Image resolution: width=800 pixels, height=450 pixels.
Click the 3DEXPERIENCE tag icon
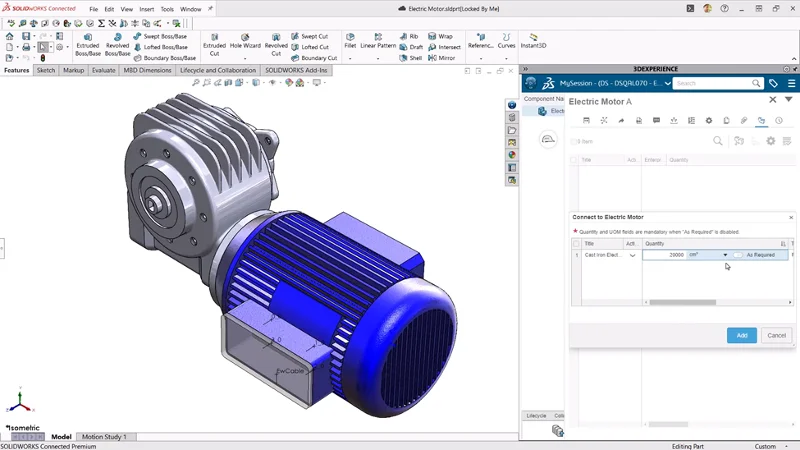click(x=773, y=83)
